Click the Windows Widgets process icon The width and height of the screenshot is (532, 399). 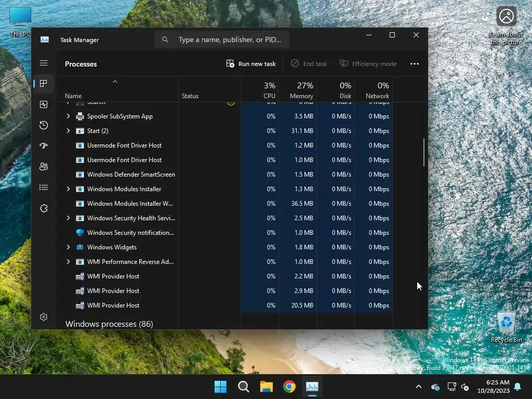pos(79,247)
